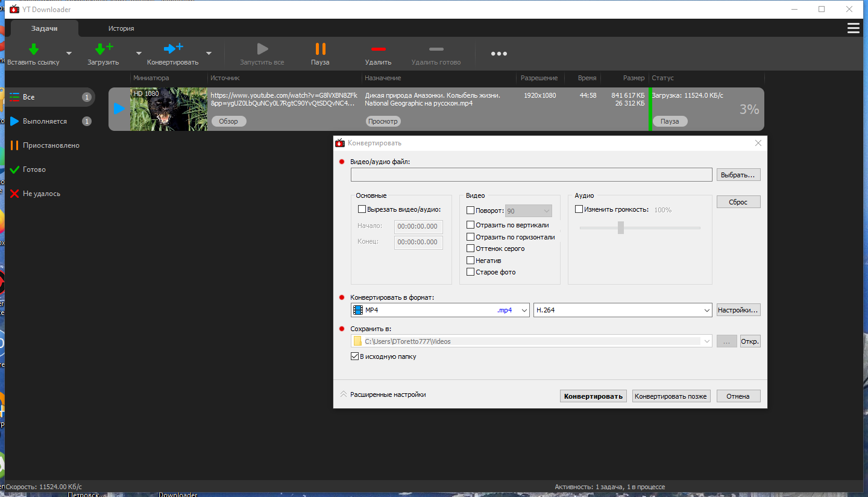The width and height of the screenshot is (868, 497).
Task: Enable Вырезать видео/аудио checkbox
Action: [362, 209]
